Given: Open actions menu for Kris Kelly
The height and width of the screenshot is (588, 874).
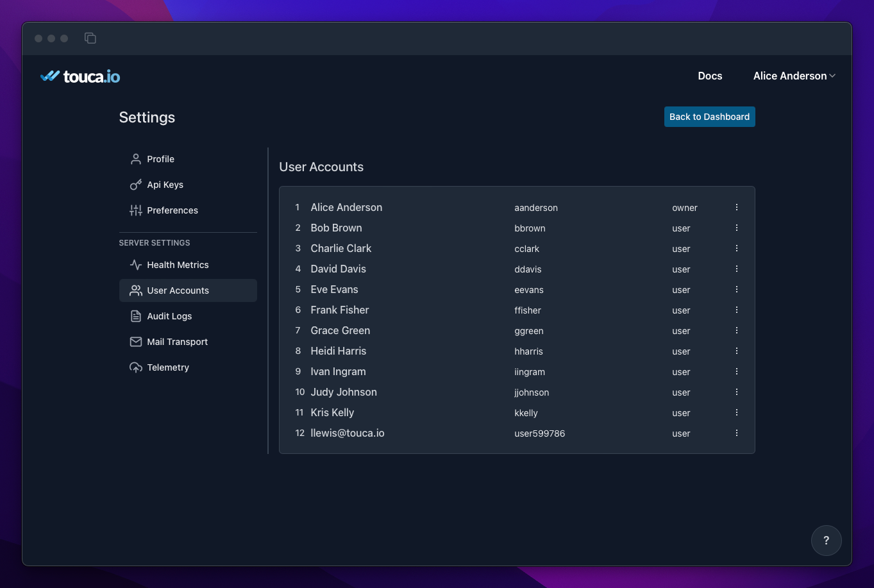Looking at the screenshot, I should (737, 412).
